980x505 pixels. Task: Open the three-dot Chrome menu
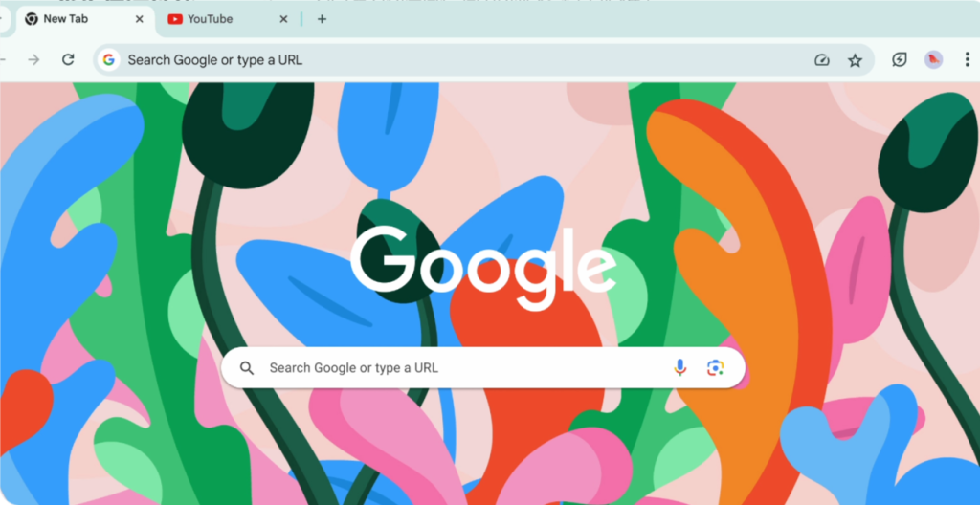[968, 60]
